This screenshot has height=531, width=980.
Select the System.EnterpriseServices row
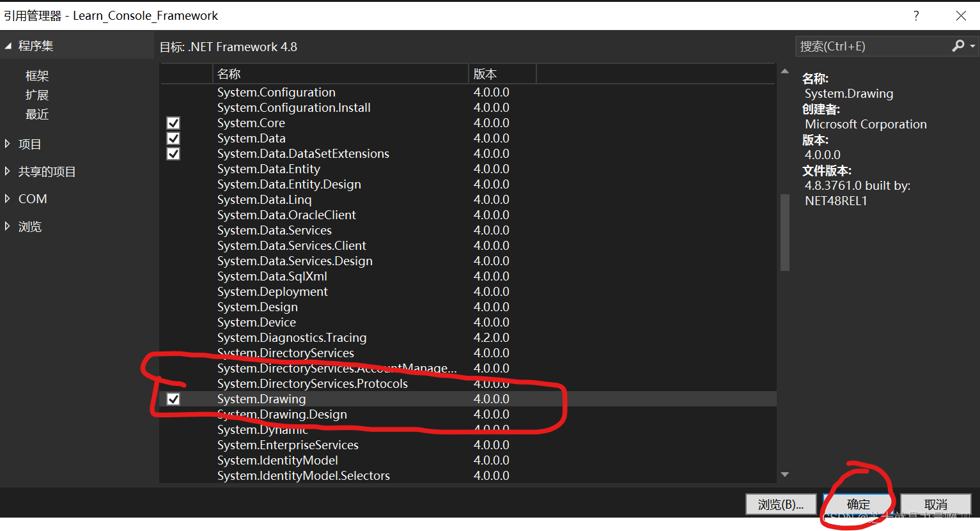point(468,445)
